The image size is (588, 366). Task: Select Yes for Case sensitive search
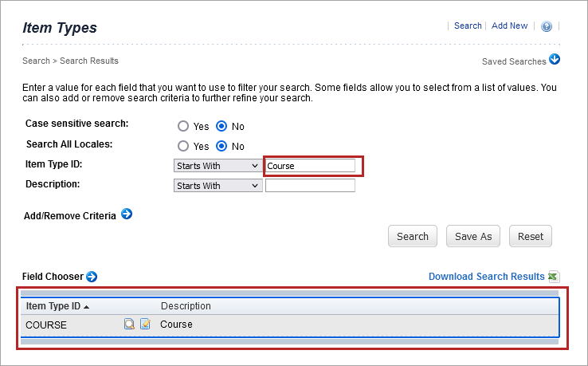click(x=183, y=126)
